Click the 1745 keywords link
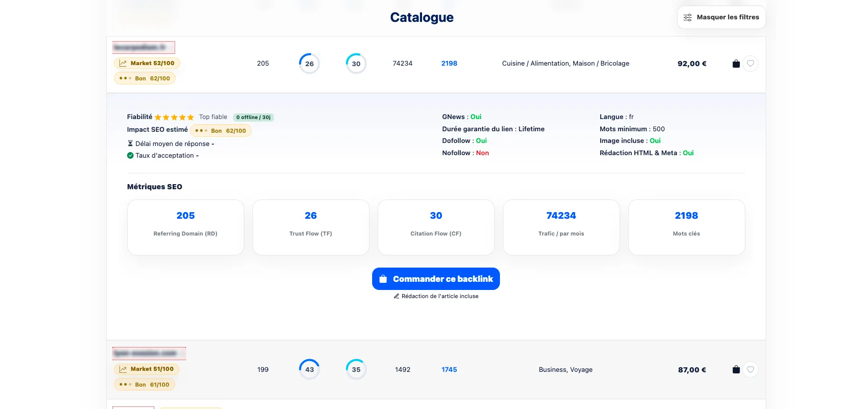The height and width of the screenshot is (409, 868). click(x=449, y=370)
